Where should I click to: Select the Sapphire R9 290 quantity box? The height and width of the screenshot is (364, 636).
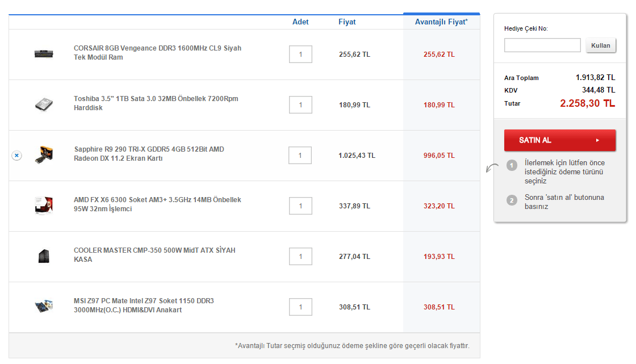click(300, 155)
